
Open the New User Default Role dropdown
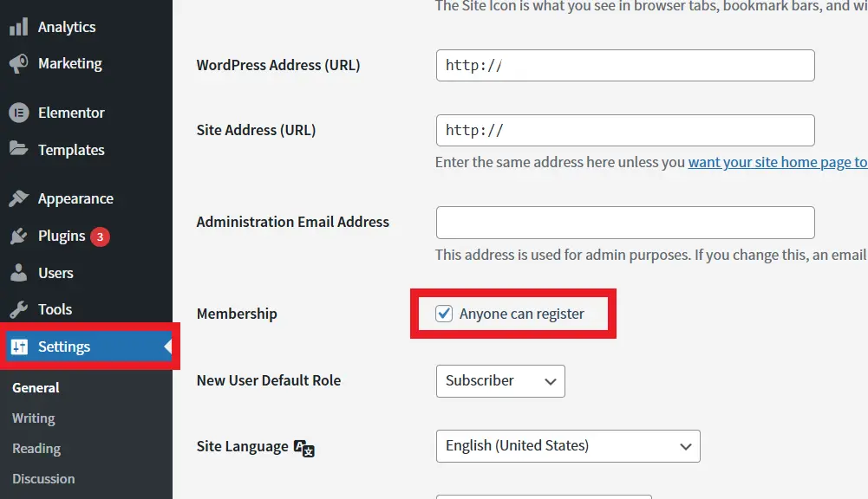pos(500,381)
